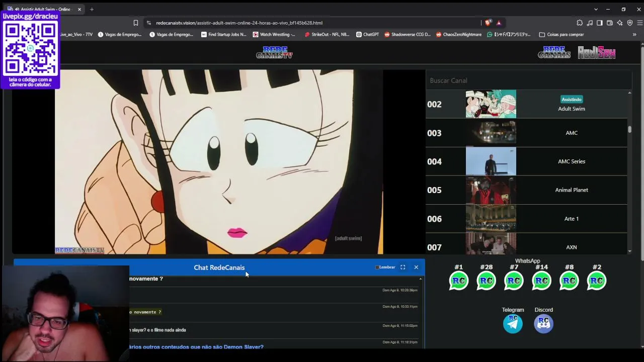Open the StrikeOut - NFL bookmark

[x=327, y=35]
